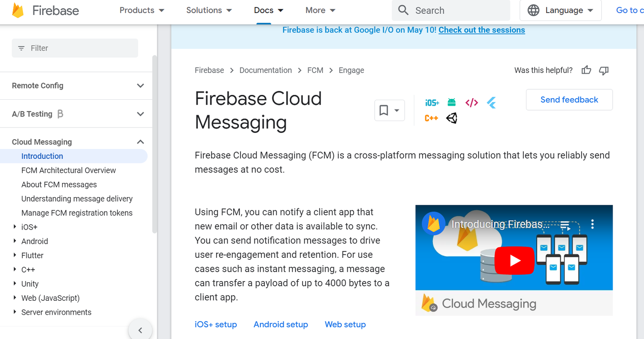Select the Flutter platform icon
The image size is (644, 339).
click(x=491, y=103)
